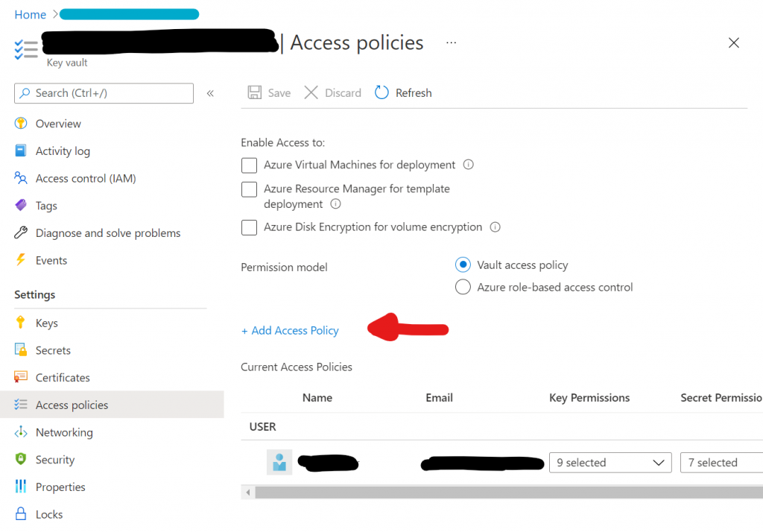Screen dimensions: 763x532
Task: Click the Properties bars icon
Action: (x=21, y=487)
